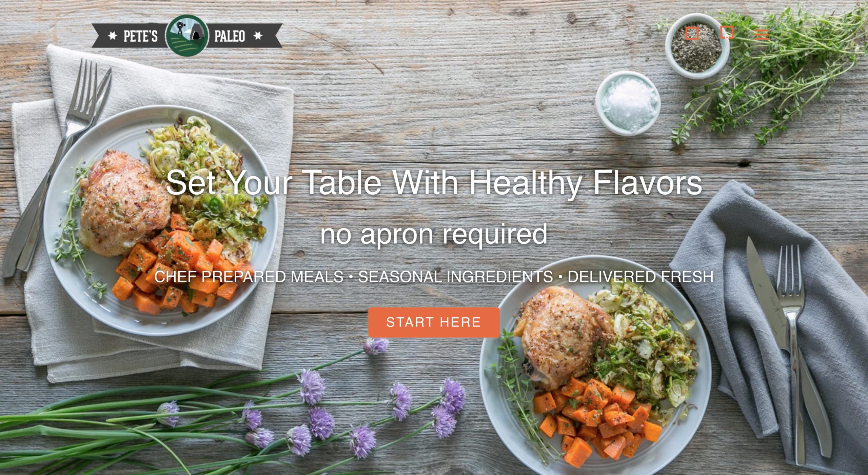The width and height of the screenshot is (868, 475).
Task: Click the right star in the logo ribbon
Action: tap(258, 35)
